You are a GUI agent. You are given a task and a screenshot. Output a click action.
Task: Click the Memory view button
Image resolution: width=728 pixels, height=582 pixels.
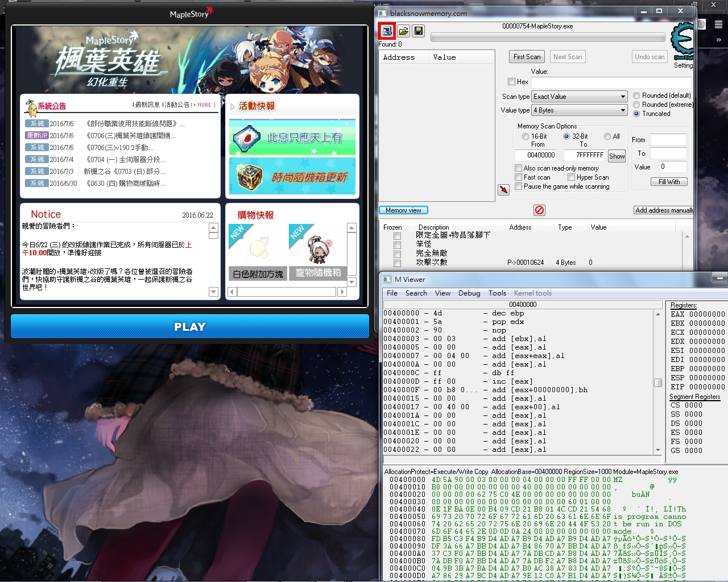point(403,210)
